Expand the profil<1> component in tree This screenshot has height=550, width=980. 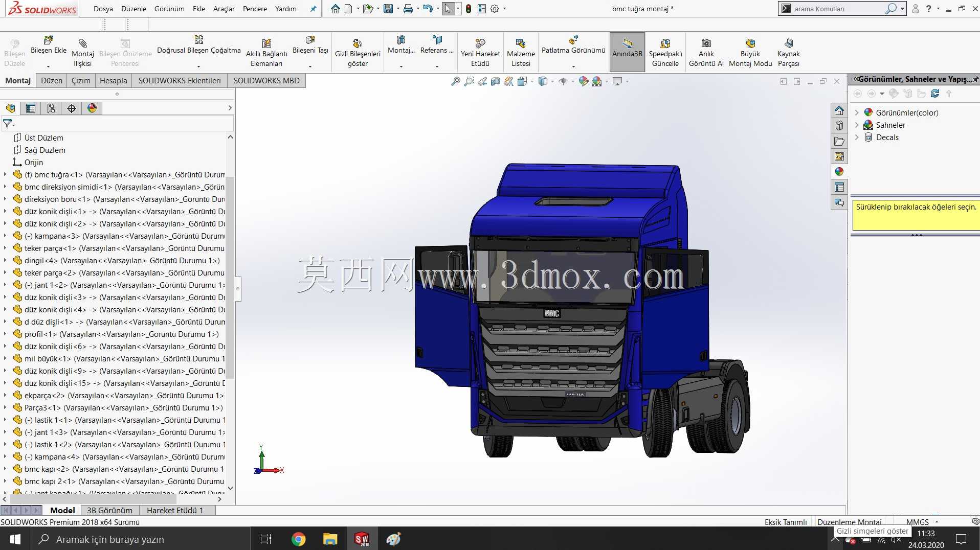point(5,334)
